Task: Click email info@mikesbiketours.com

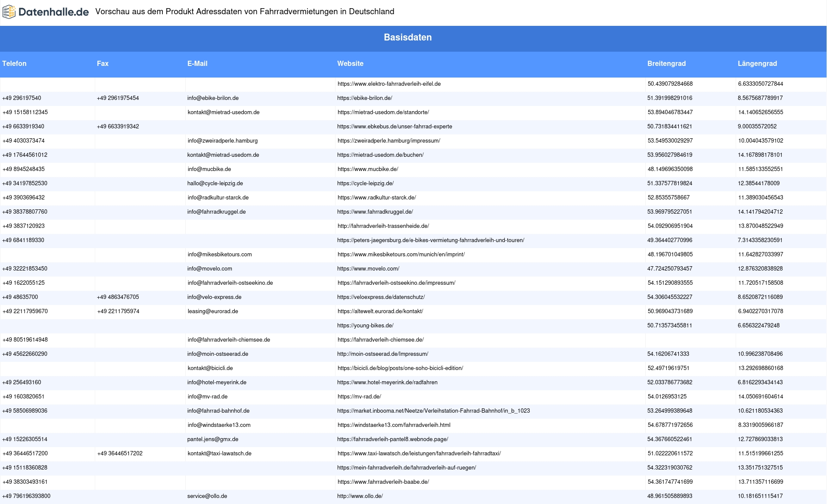Action: [x=220, y=255]
